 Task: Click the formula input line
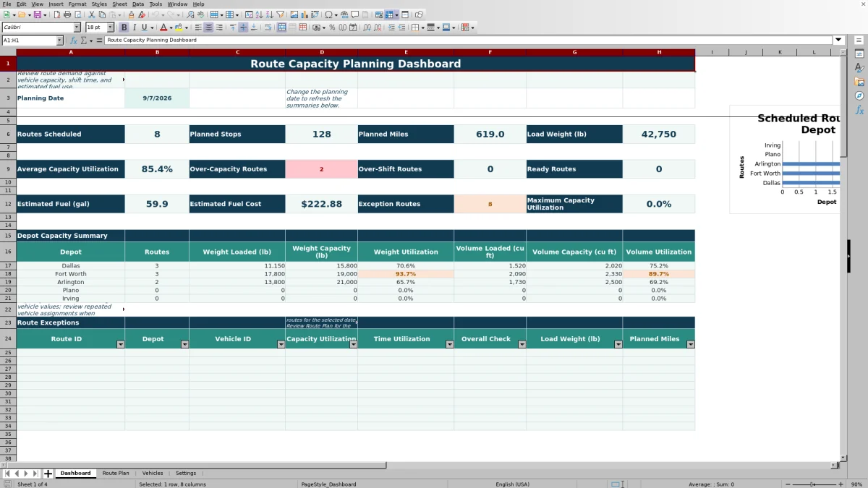(x=469, y=40)
